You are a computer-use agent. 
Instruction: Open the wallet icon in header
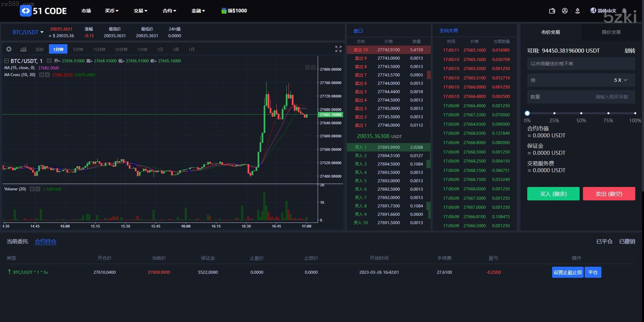pyautogui.click(x=552, y=11)
